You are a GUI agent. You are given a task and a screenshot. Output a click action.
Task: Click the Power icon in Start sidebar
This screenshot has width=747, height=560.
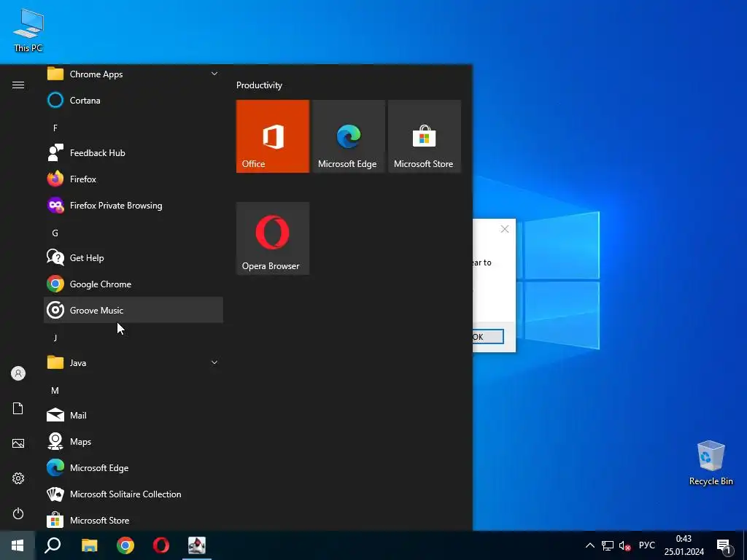coord(18,513)
